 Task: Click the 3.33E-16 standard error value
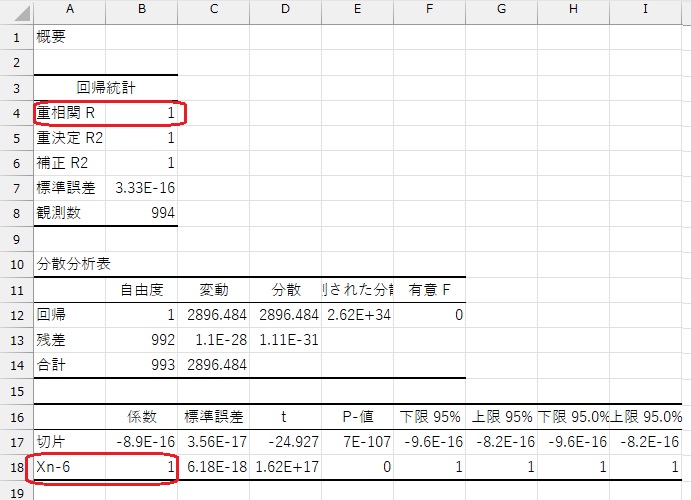click(142, 188)
